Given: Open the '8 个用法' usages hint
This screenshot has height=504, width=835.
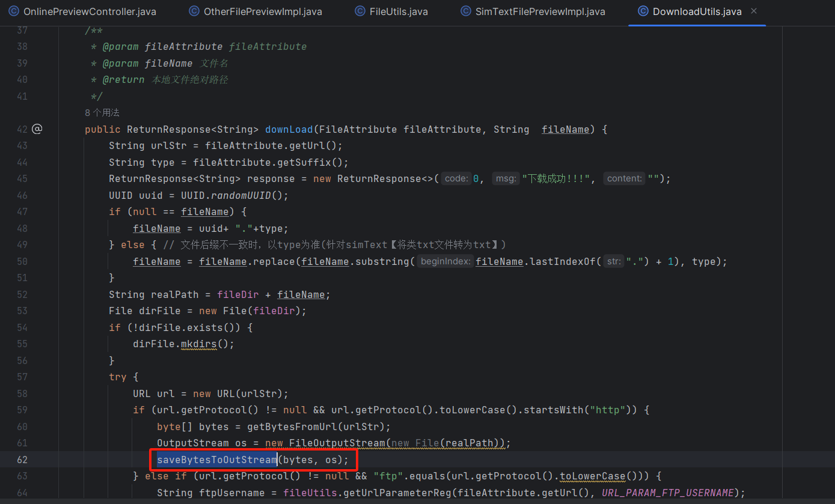Looking at the screenshot, I should [x=102, y=112].
